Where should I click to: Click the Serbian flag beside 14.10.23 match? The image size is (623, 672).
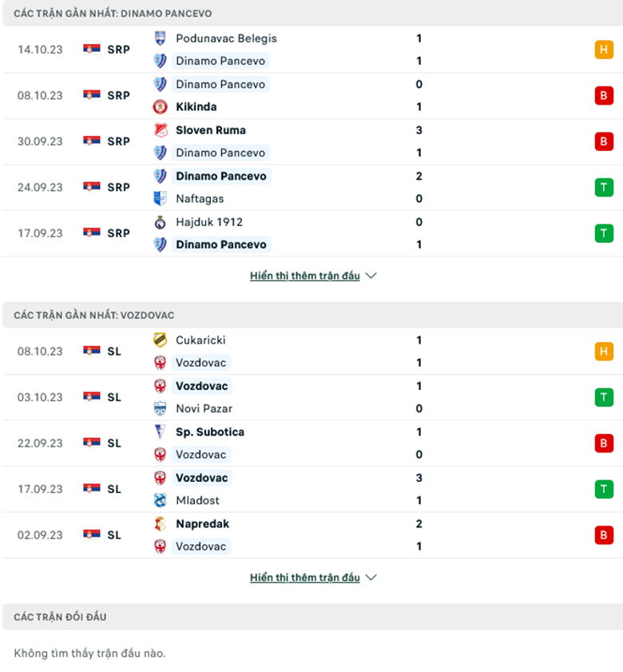coord(92,50)
